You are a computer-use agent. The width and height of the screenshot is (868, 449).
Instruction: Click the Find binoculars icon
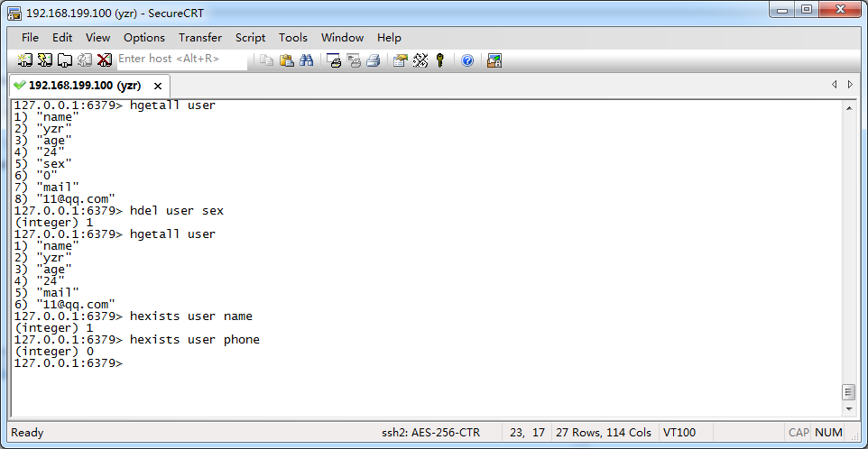coord(306,60)
